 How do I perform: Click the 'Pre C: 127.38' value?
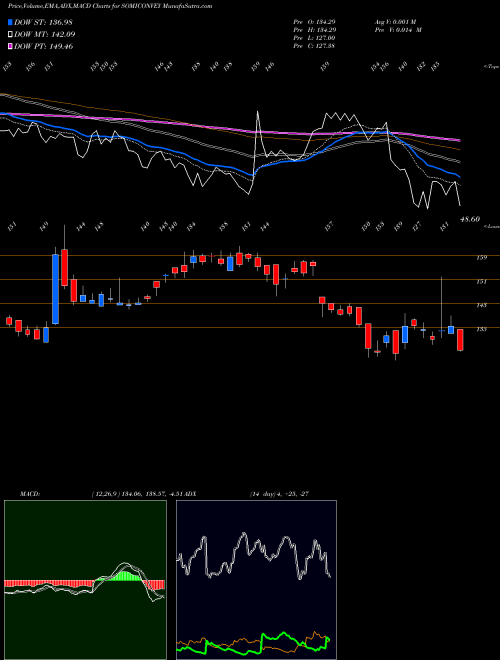pos(314,46)
